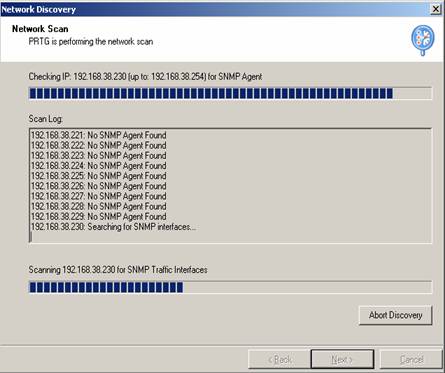
Task: Click 'PRTG is performing the network scan' text
Action: (91, 42)
